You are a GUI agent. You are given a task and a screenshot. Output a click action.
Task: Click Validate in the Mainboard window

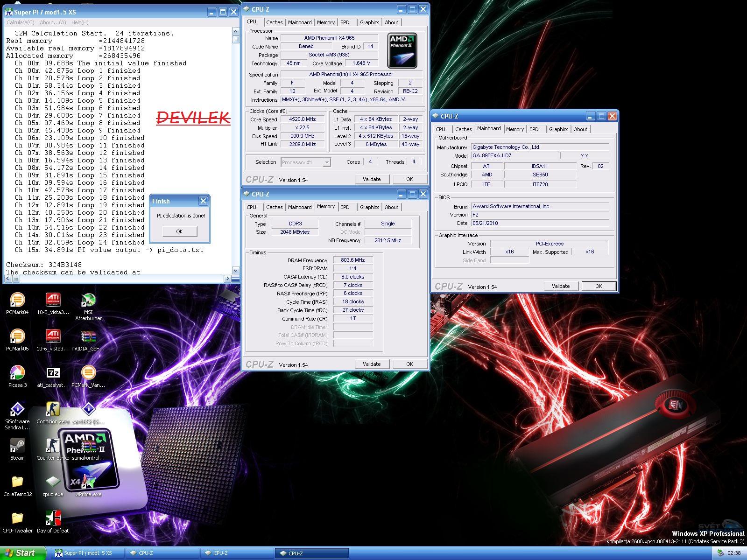tap(561, 286)
